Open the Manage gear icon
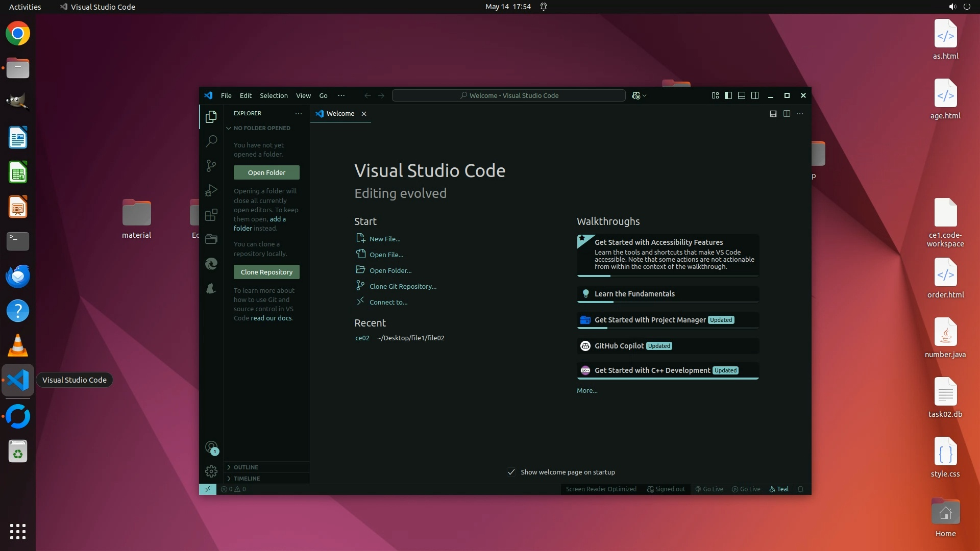Image resolution: width=980 pixels, height=551 pixels. [211, 471]
